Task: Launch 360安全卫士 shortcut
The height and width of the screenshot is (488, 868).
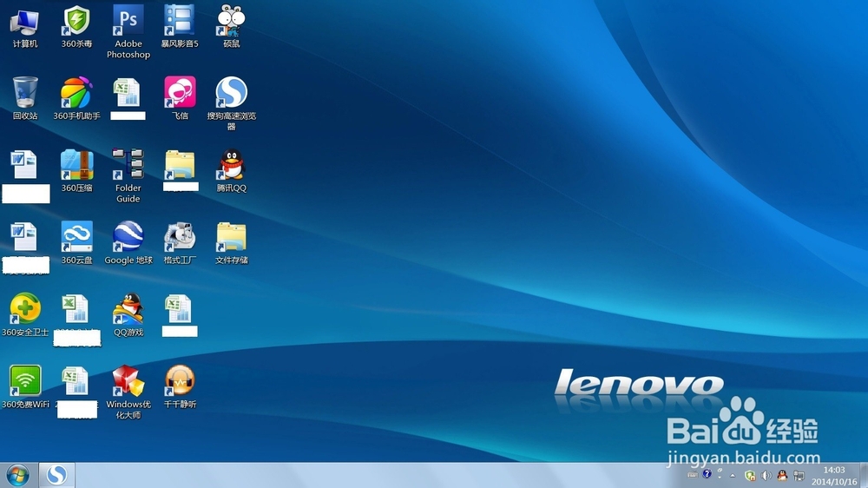Action: point(25,314)
